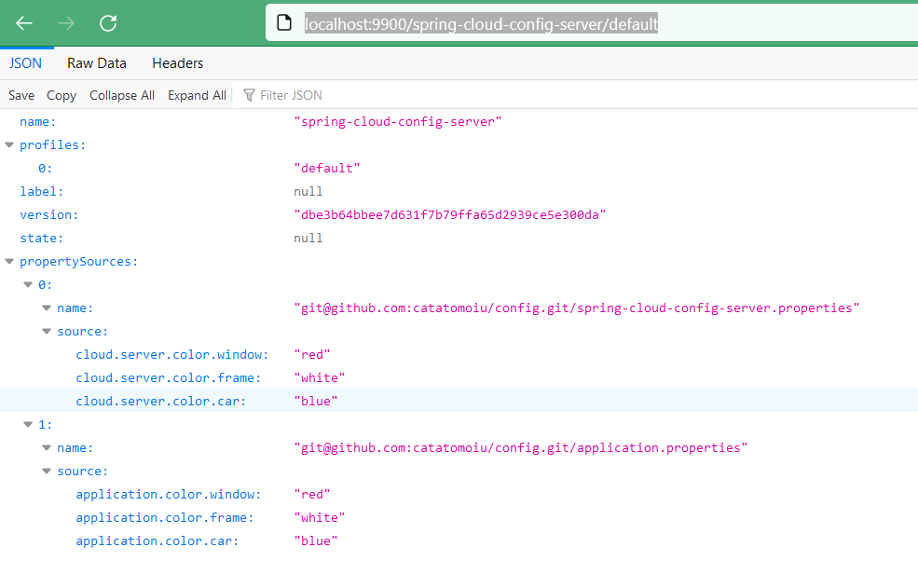Screen dimensions: 918x588
Task: Click the null value of state
Action: (x=308, y=239)
